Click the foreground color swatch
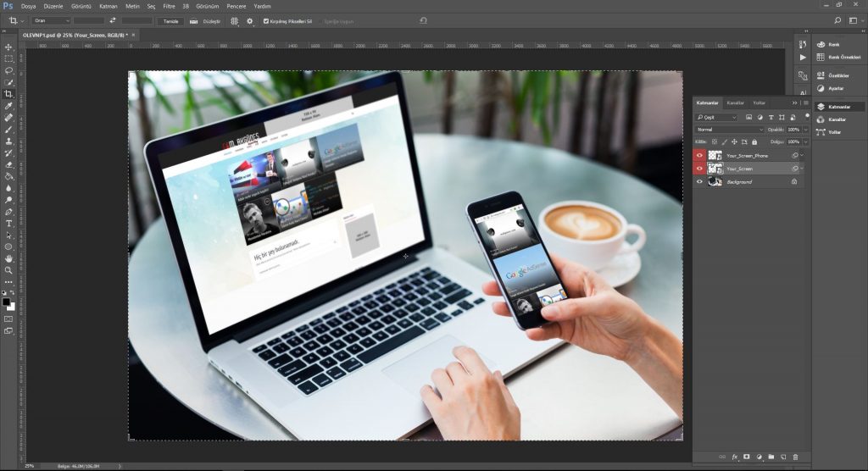 6,301
